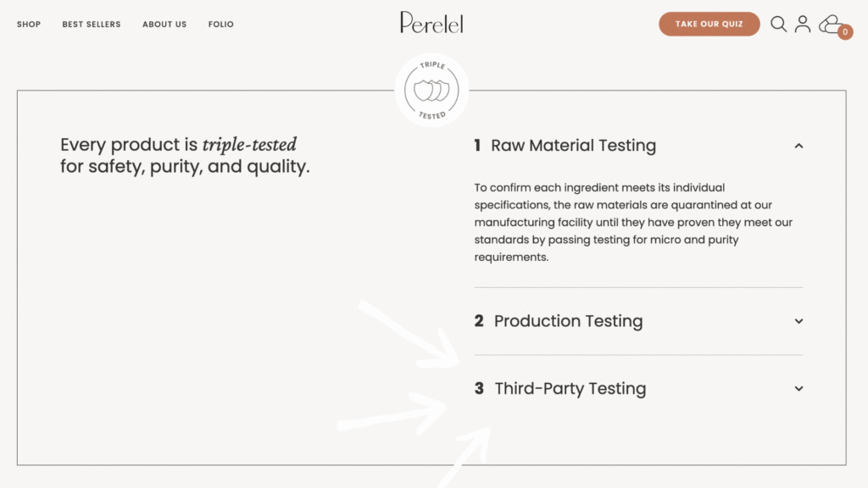The height and width of the screenshot is (488, 868).
Task: Expand Third-Party Testing using its chevron
Action: point(798,389)
